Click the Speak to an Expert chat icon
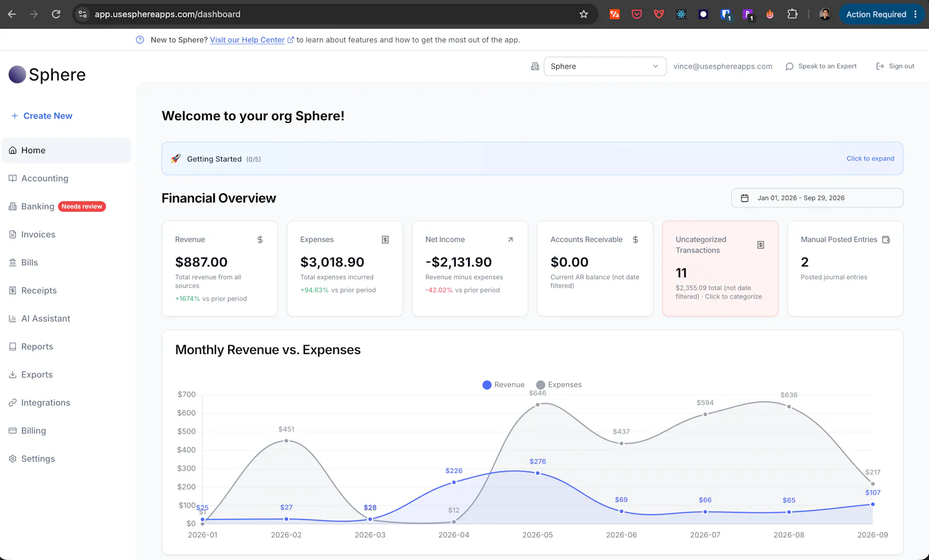The image size is (929, 560). coord(789,66)
